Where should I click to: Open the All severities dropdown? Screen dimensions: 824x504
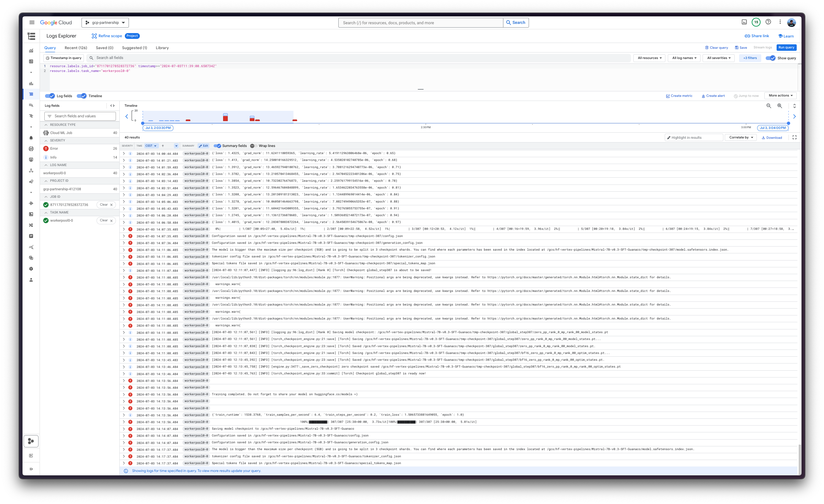719,58
